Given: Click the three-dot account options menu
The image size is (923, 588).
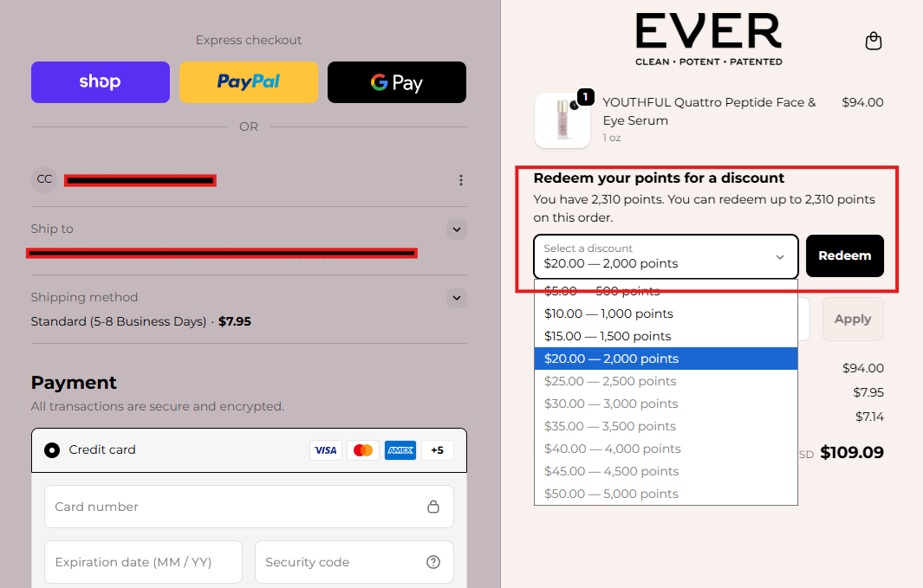Looking at the screenshot, I should coord(461,180).
